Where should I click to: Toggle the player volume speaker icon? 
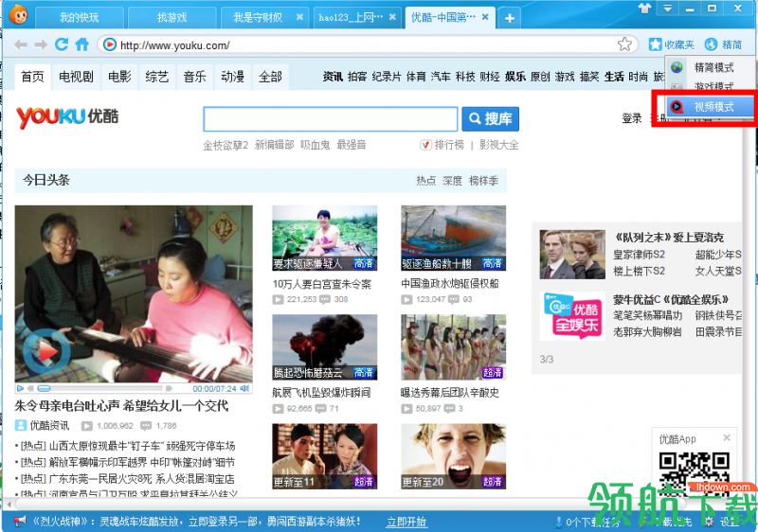[x=245, y=389]
